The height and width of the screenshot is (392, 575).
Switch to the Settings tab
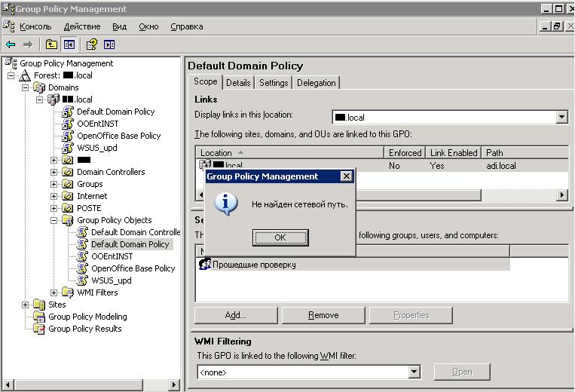[274, 83]
